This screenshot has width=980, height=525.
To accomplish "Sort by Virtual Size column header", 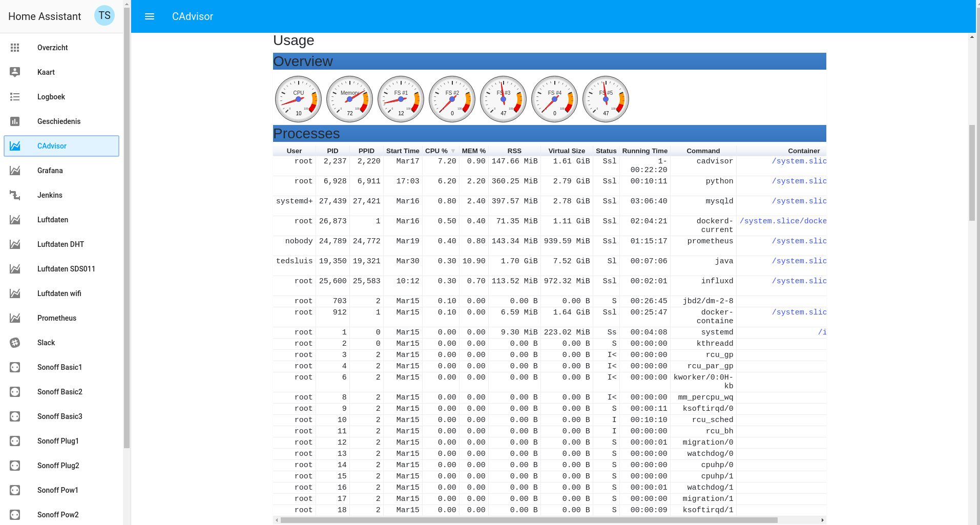I will coord(567,151).
